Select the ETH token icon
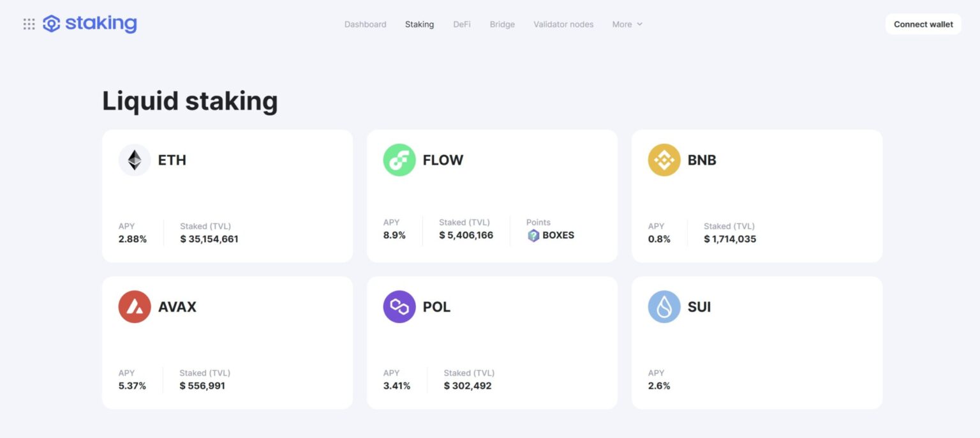Screen dimensions: 980x438 134,160
